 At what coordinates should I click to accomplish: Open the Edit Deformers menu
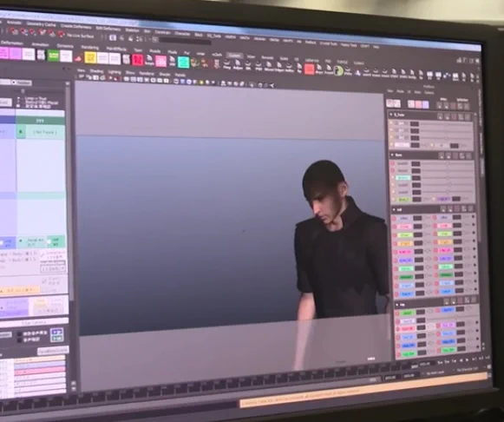point(108,29)
